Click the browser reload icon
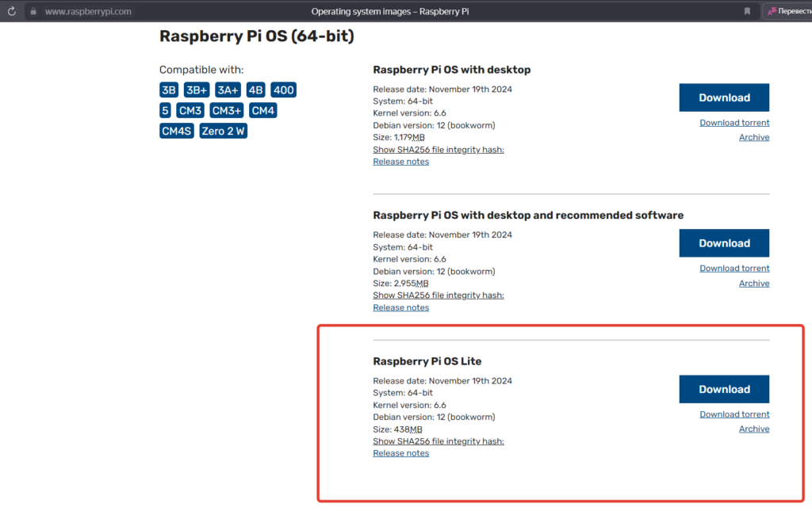Screen dimensions: 812x511 [x=11, y=12]
